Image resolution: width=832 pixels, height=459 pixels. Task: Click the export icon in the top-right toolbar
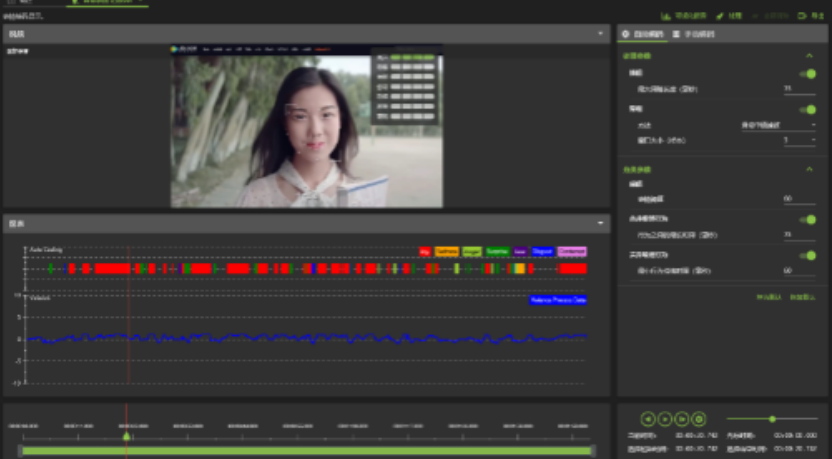point(810,16)
